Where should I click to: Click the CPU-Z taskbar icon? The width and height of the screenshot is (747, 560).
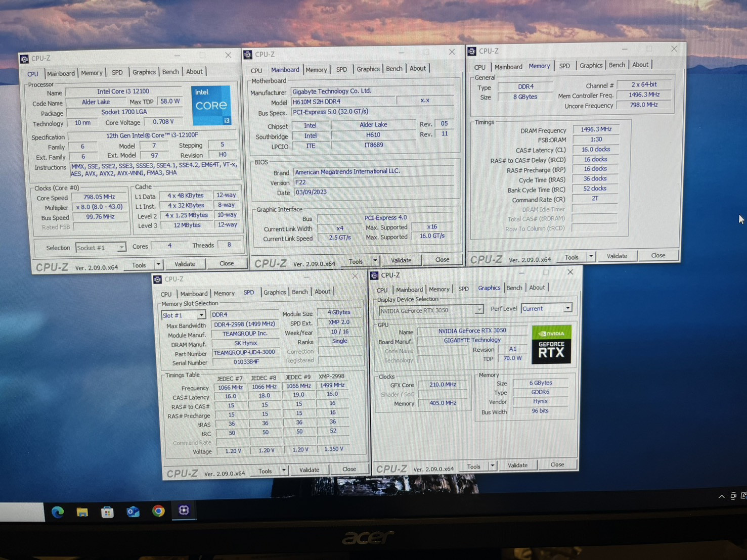[184, 510]
